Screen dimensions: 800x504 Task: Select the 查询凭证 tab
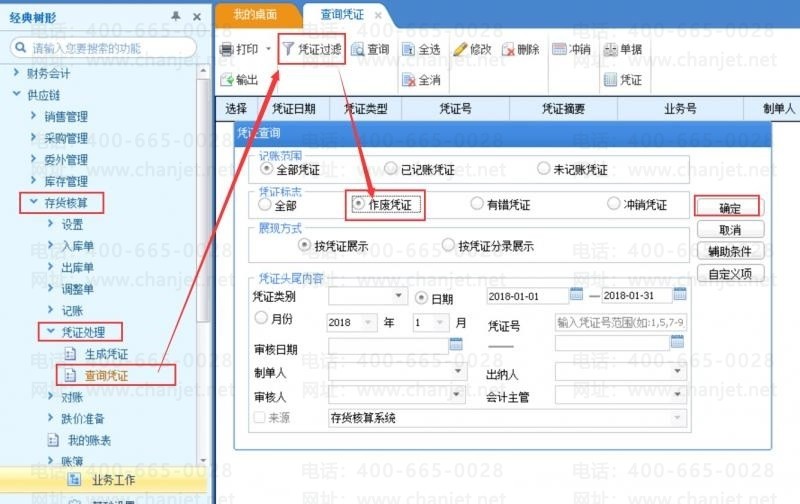342,15
